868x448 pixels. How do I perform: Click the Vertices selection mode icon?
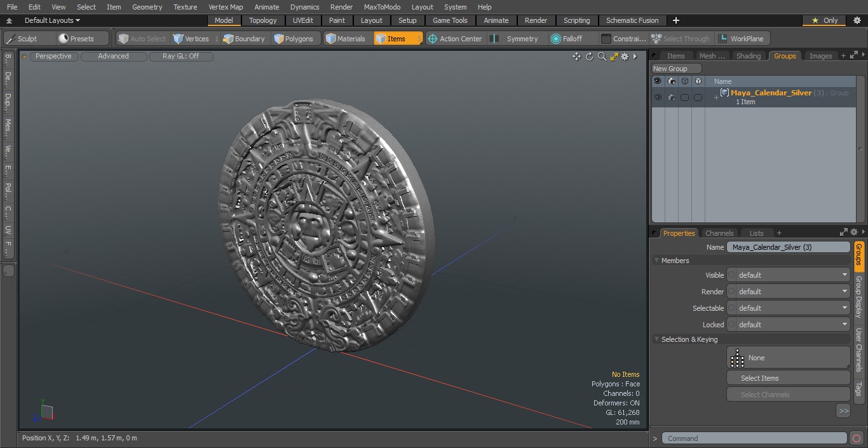[x=179, y=39]
